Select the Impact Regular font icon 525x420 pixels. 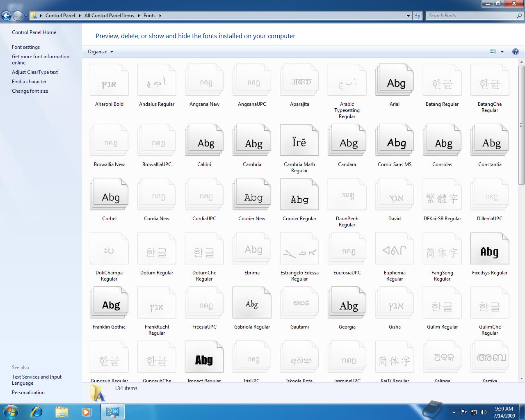(x=204, y=357)
